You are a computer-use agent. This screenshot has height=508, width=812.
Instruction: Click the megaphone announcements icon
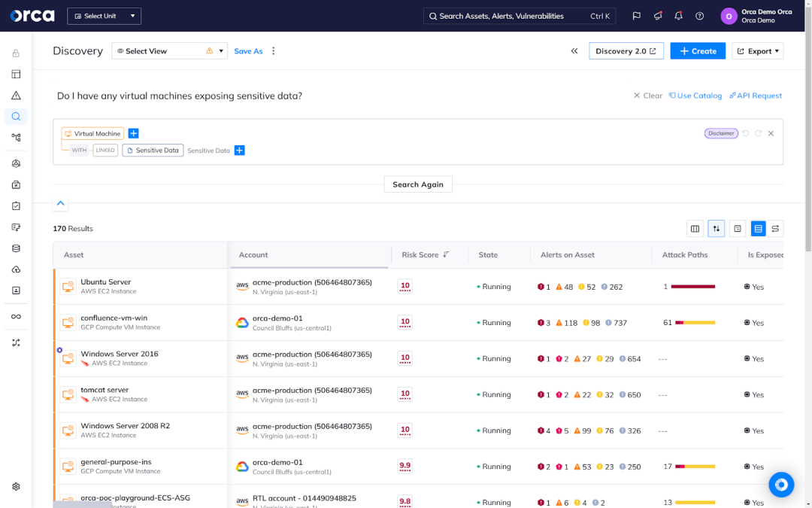coord(658,16)
